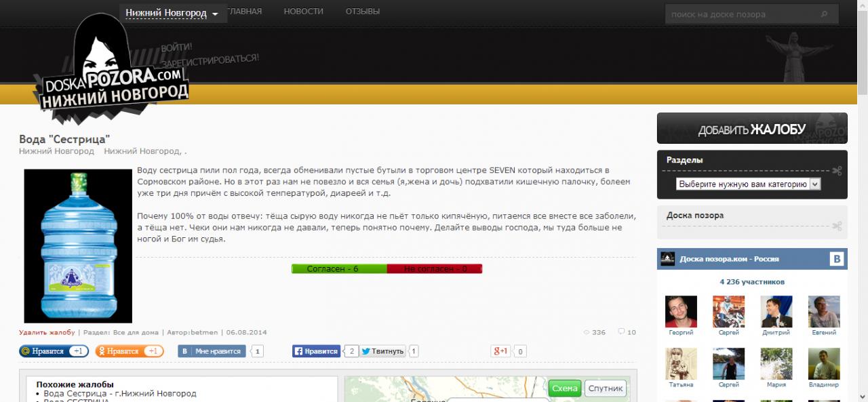Open Дмитрий's profile avatar
The image size is (868, 402).
point(776,312)
